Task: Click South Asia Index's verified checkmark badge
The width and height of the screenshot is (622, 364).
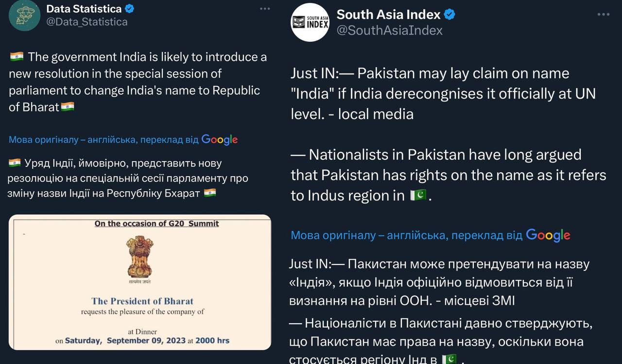Action: [x=449, y=15]
